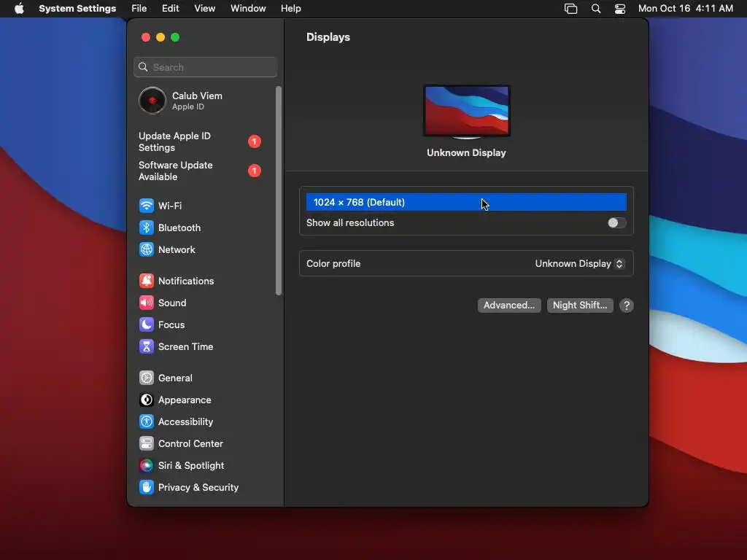Click the Calub Viem avatar picture
The width and height of the screenshot is (747, 560).
click(152, 101)
